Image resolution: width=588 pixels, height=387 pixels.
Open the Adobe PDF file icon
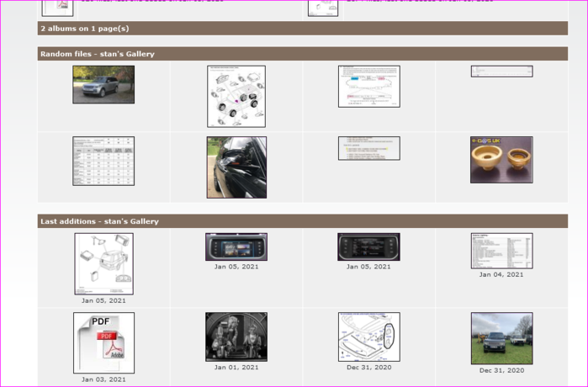[103, 342]
